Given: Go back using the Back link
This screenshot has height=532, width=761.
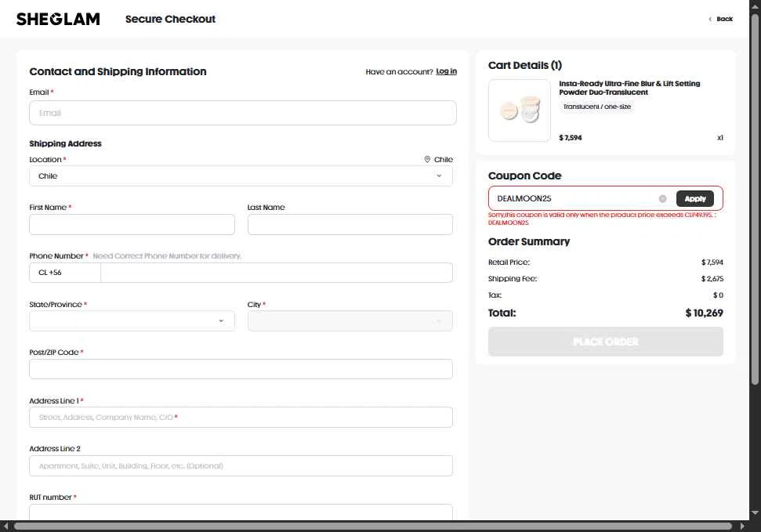Looking at the screenshot, I should point(721,19).
